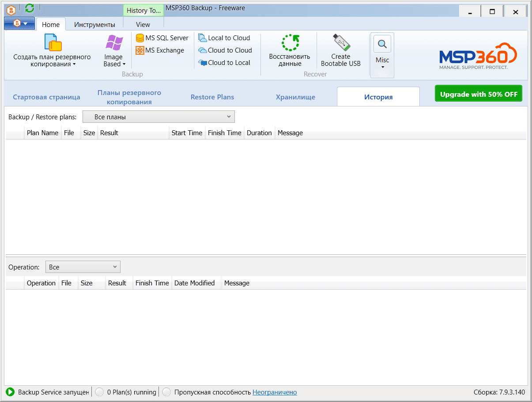Image resolution: width=532 pixels, height=402 pixels.
Task: Sort lower table by Finish Time column
Action: 152,283
